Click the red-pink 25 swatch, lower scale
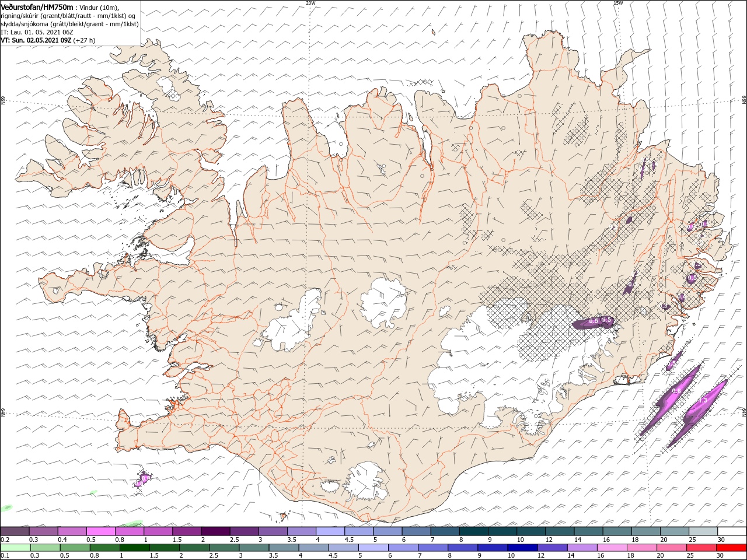 [x=701, y=548]
